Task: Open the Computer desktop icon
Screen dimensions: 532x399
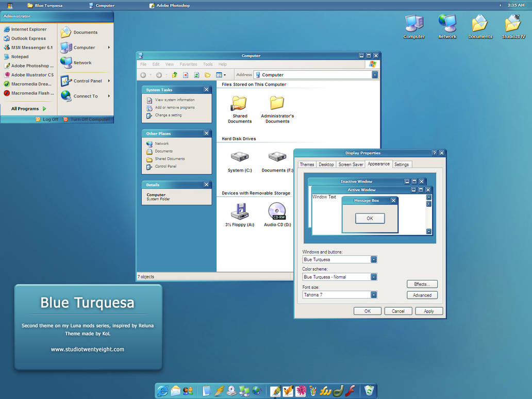Action: point(414,26)
